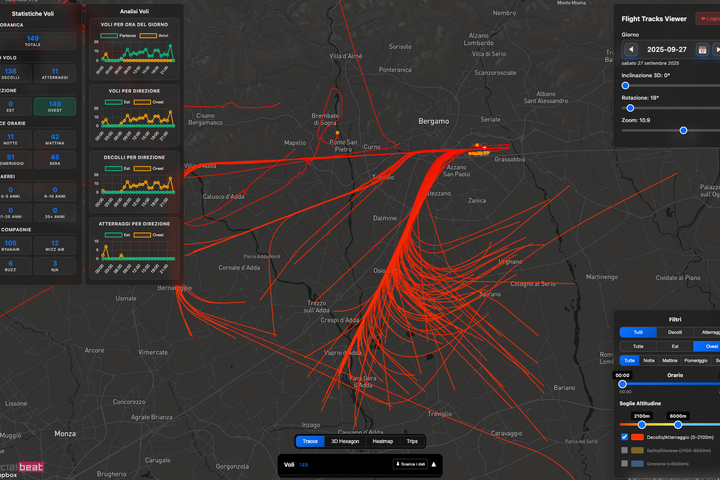
Task: Toggle Partenze legend in Voli per ora chart
Action: (118, 35)
